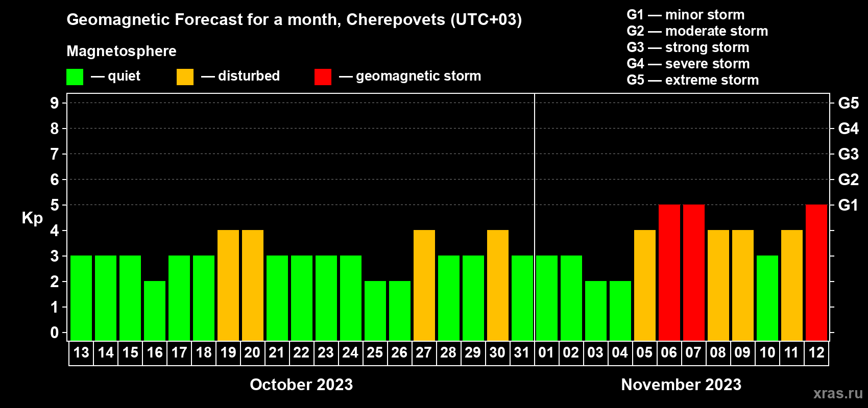
Task: Click date label 22 on the axis
Action: [x=301, y=352]
